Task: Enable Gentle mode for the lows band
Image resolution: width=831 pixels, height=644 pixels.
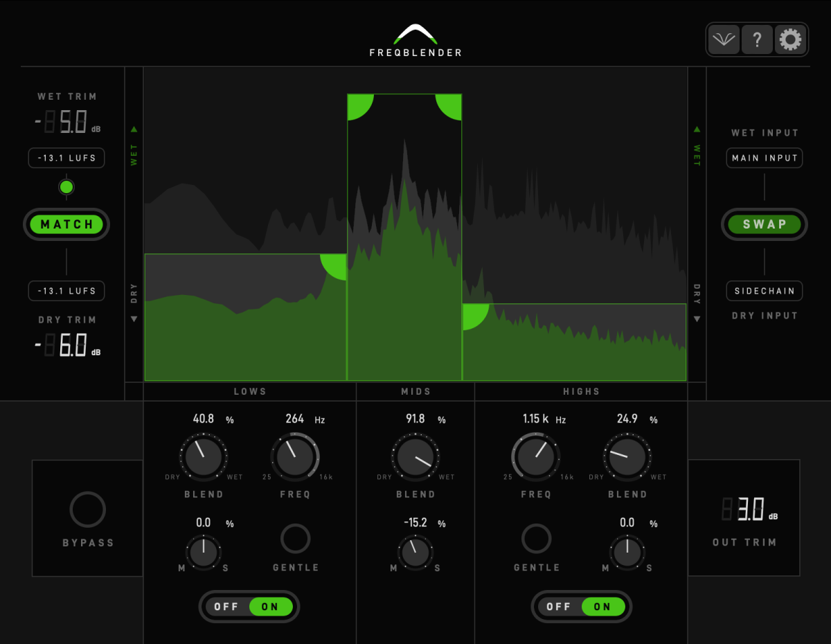Action: click(x=296, y=538)
